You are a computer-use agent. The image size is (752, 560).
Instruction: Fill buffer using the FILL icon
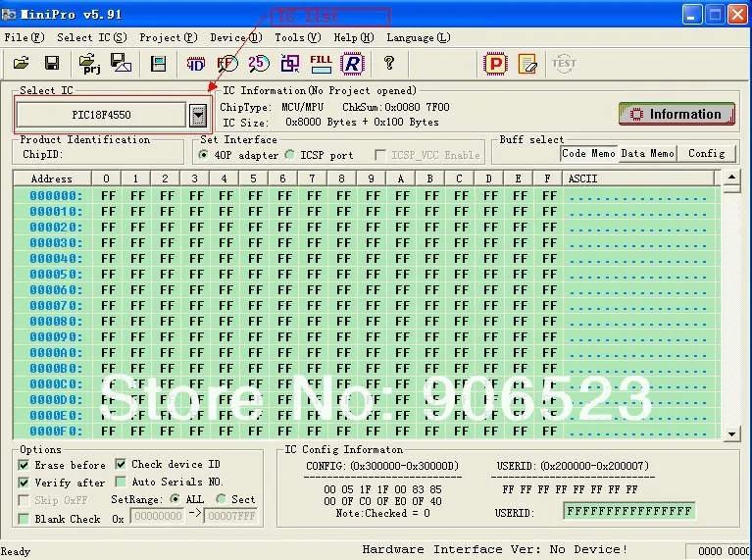[x=321, y=64]
